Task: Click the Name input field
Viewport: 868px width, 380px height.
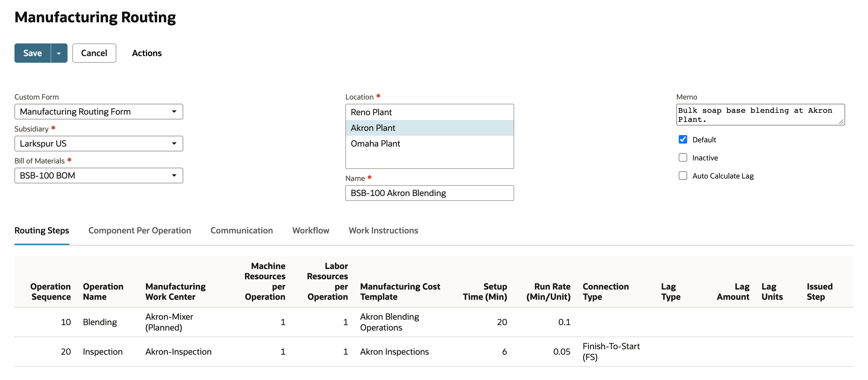Action: [429, 193]
